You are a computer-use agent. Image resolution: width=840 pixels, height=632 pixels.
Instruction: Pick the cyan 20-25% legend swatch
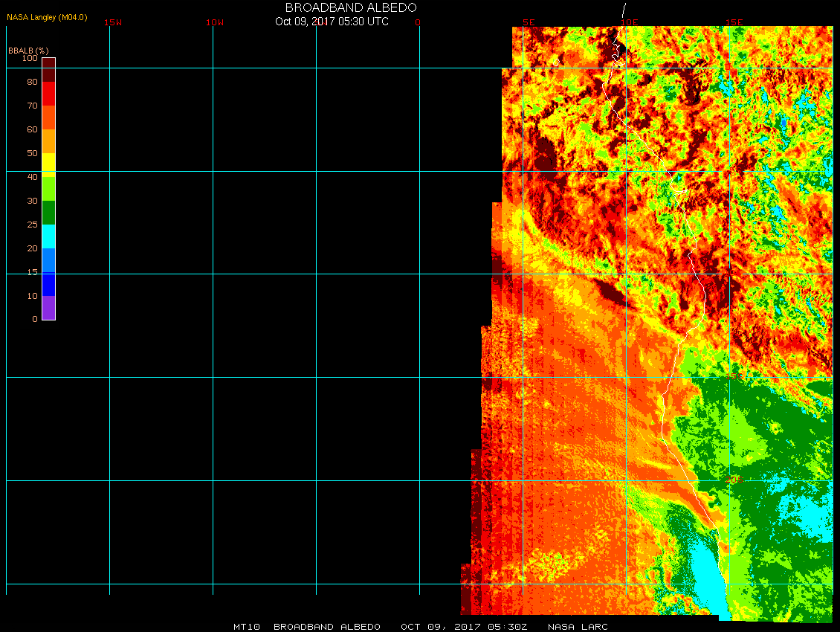(x=48, y=236)
